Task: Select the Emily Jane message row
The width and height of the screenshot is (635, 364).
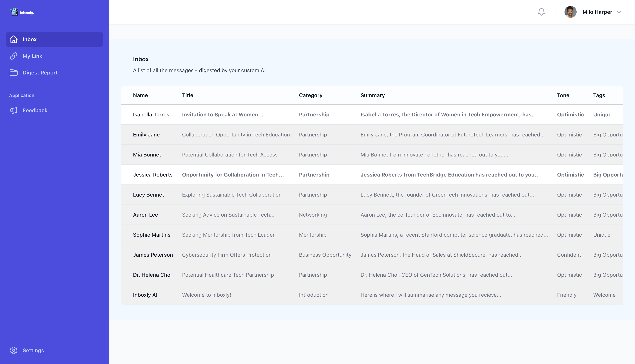Action: [235, 135]
